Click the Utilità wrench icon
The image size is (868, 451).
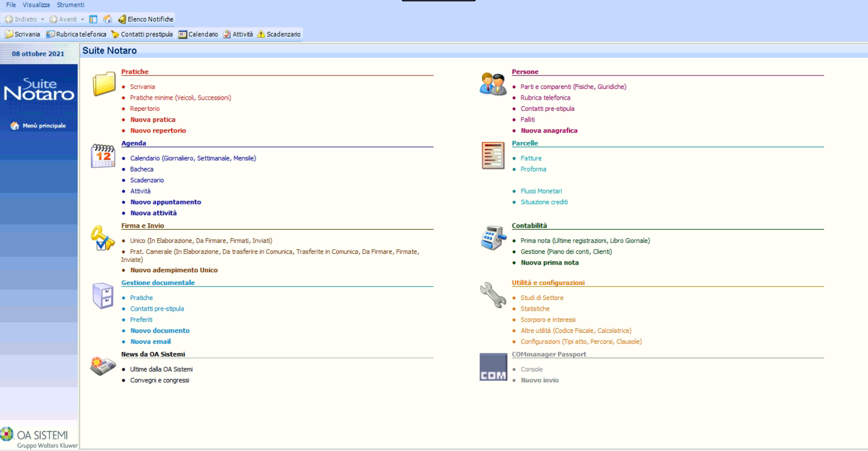[493, 295]
